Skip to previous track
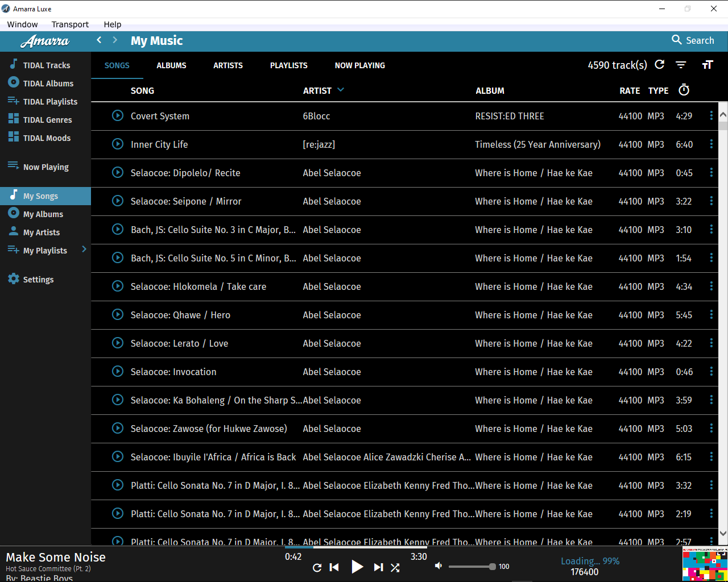 point(334,567)
